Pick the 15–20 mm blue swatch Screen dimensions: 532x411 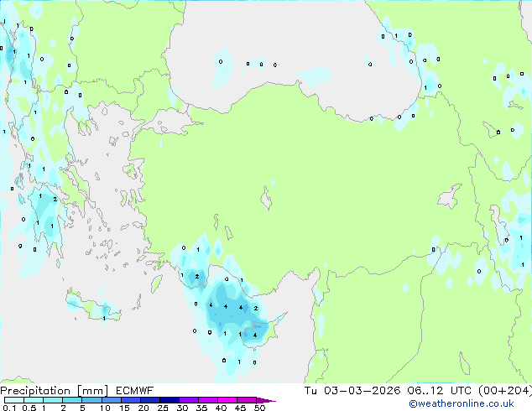[130, 400]
